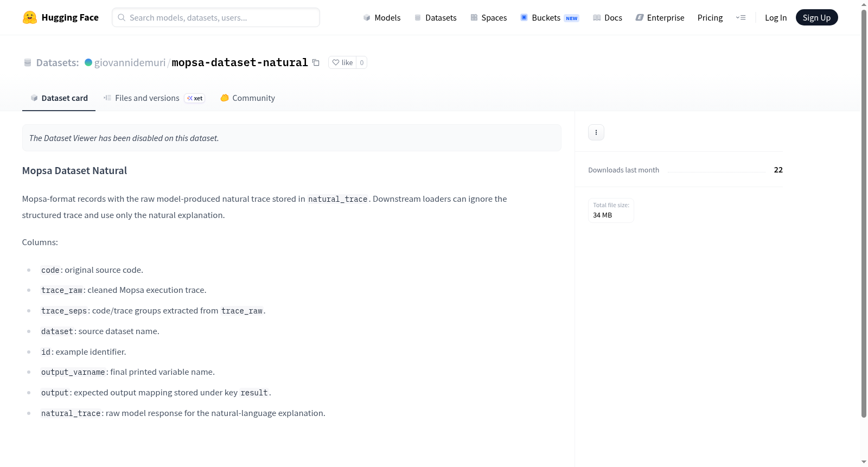This screenshot has width=868, height=467.
Task: Click the Buckets icon
Action: 524,17
